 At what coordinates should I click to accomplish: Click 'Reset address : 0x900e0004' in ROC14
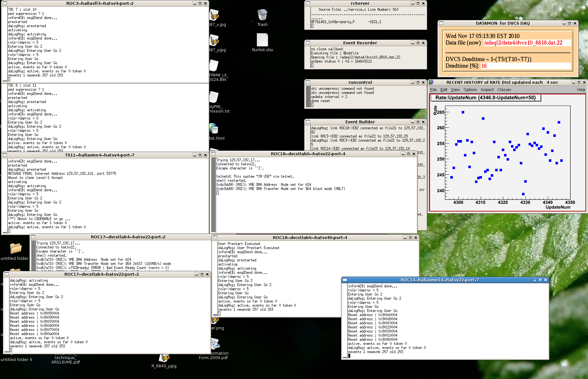click(x=373, y=315)
